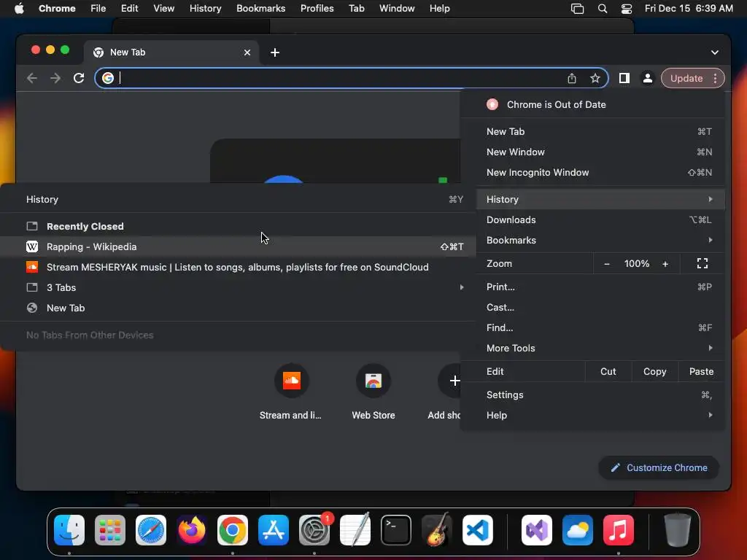Click the Paste button in Edit row
This screenshot has height=560, width=747.
coord(701,371)
